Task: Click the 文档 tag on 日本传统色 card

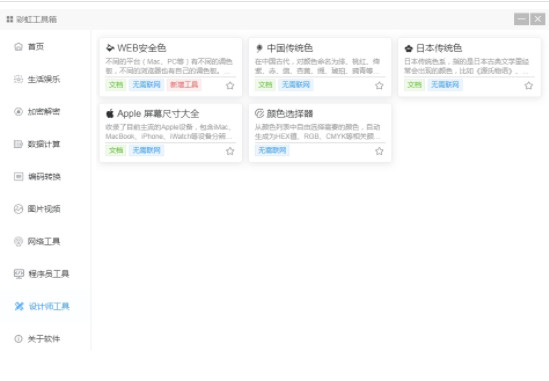Action: click(414, 85)
